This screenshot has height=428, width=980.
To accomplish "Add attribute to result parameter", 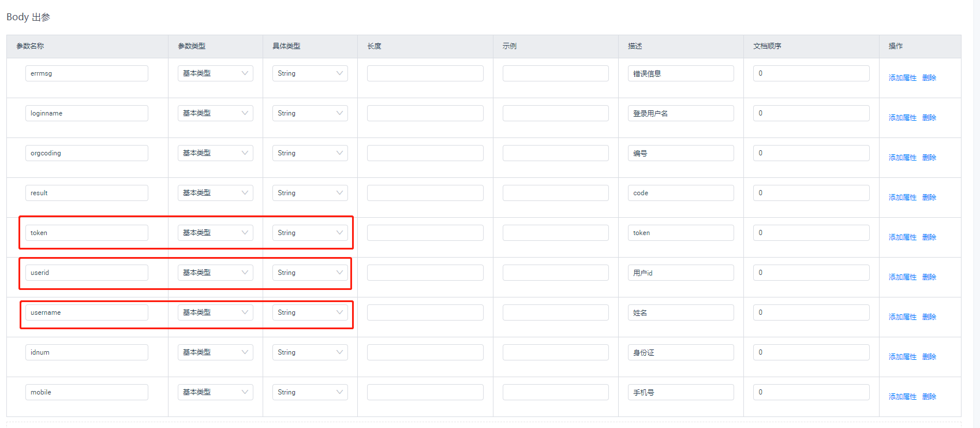I will tap(903, 198).
